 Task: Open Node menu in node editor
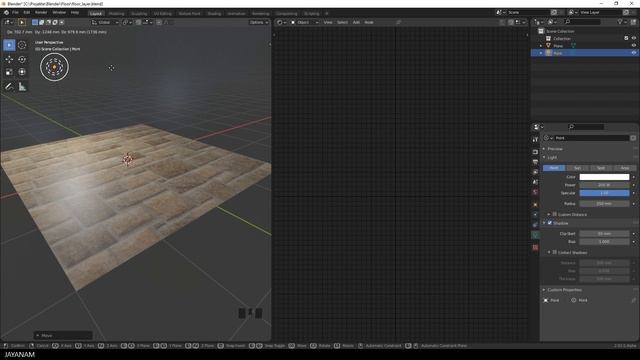(x=369, y=22)
